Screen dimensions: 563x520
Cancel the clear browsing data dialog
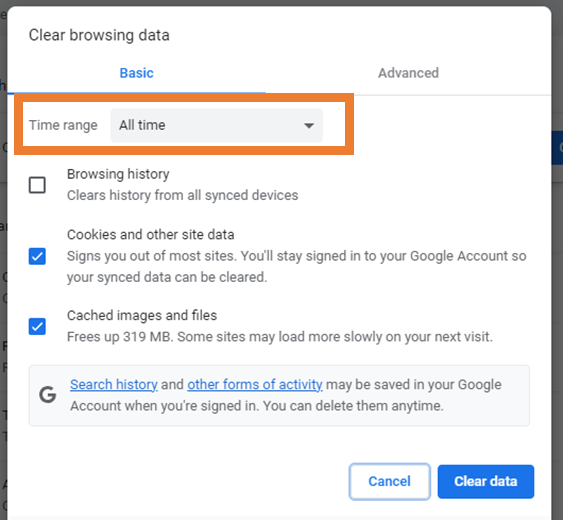pos(390,481)
